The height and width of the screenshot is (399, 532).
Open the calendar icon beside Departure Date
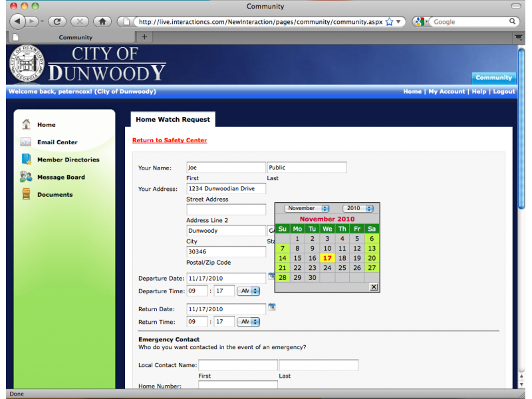pos(271,278)
